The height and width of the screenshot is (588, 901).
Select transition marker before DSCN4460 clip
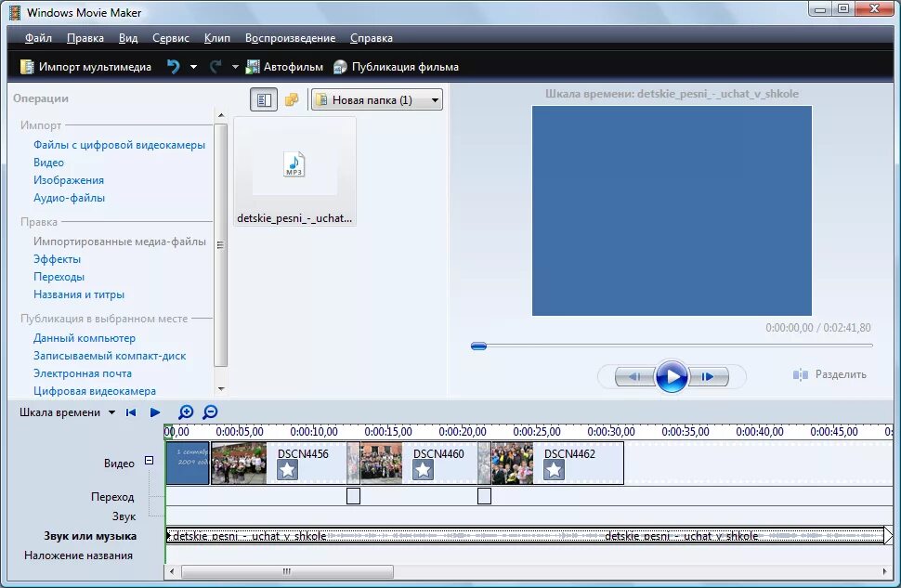[353, 495]
